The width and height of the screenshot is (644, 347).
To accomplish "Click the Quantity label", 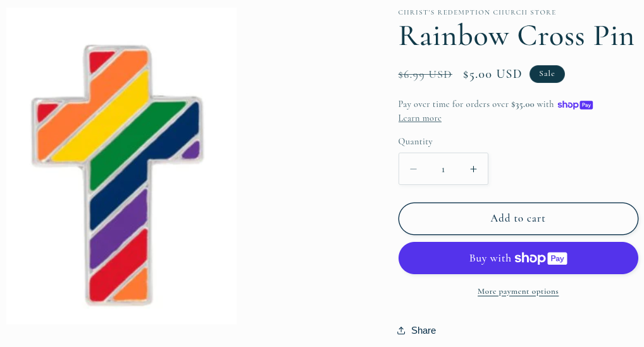I will click(x=415, y=141).
